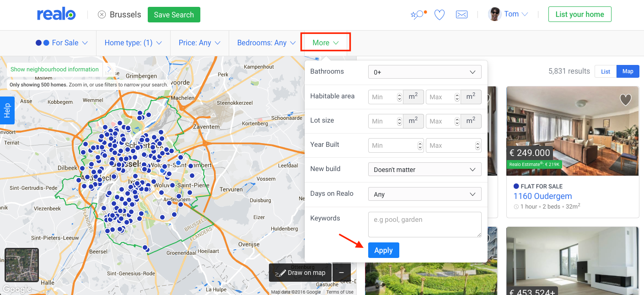
Task: Expand Home type filter
Action: coord(133,43)
